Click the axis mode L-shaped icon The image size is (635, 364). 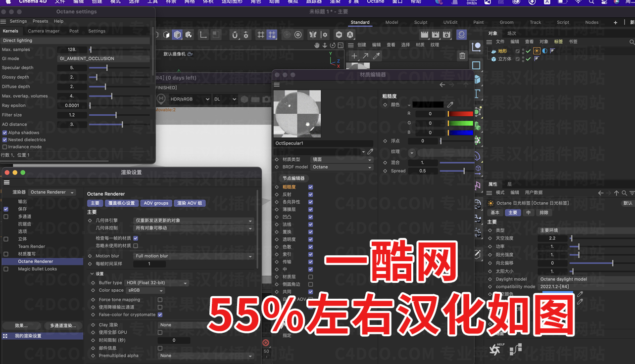203,35
